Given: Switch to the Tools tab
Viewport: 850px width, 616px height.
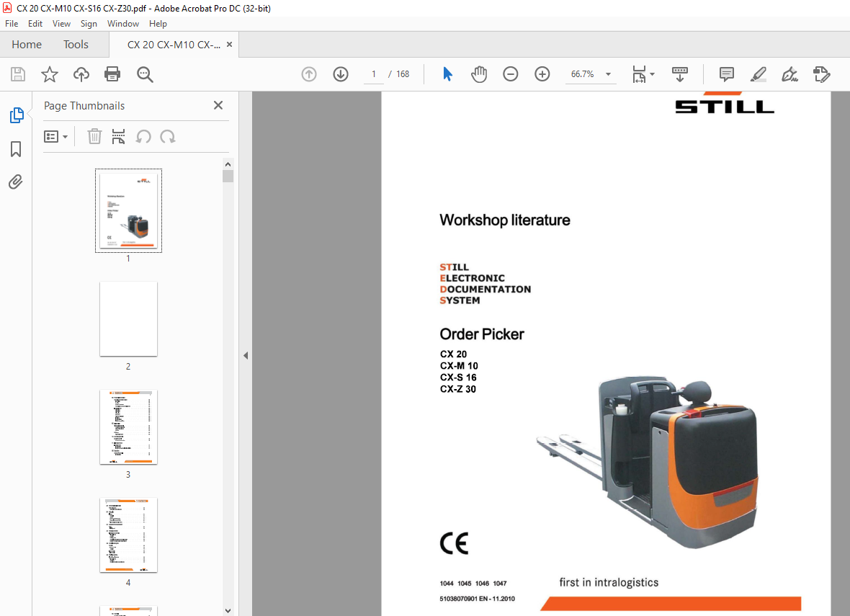Looking at the screenshot, I should 76,45.
